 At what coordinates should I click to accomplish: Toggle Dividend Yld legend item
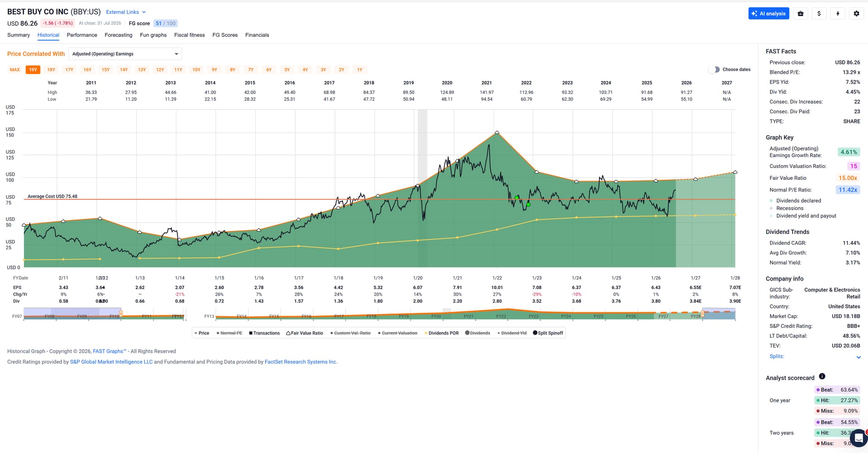(x=512, y=333)
